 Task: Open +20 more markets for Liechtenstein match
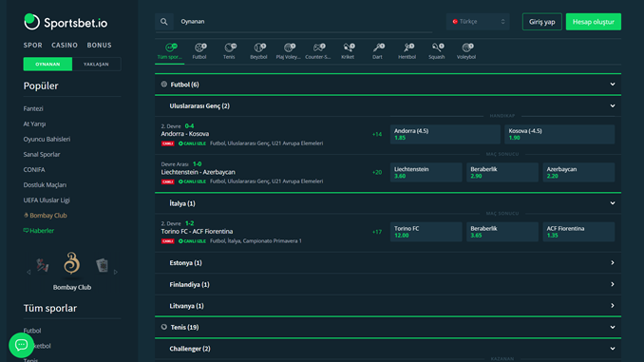[377, 173]
